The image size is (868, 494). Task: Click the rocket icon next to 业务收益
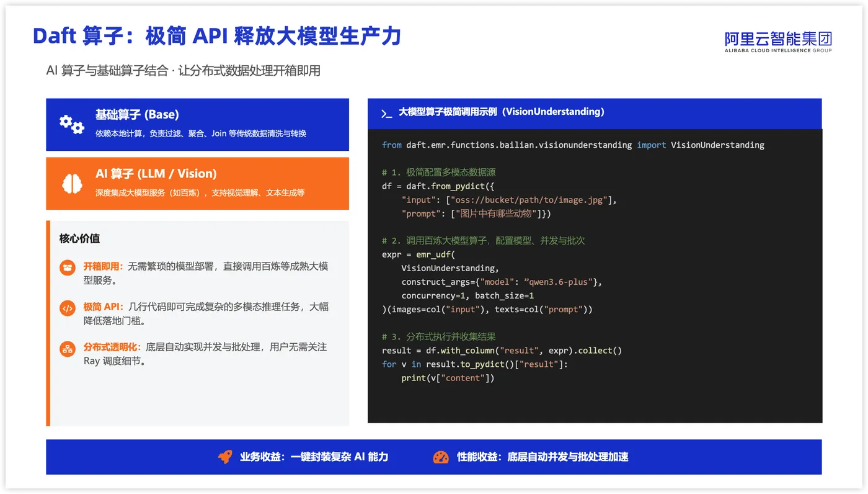[225, 457]
